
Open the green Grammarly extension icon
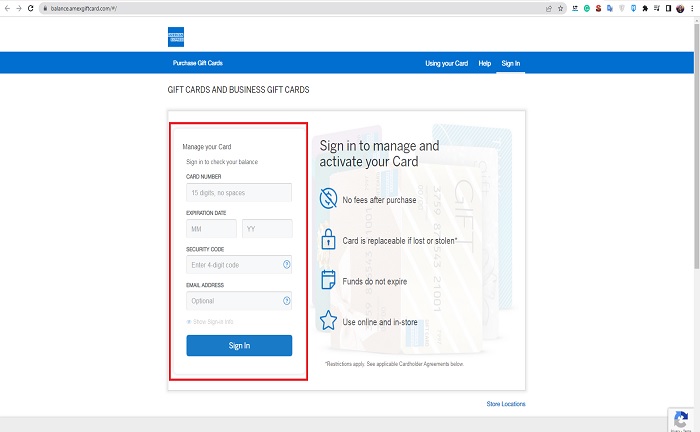pos(587,8)
